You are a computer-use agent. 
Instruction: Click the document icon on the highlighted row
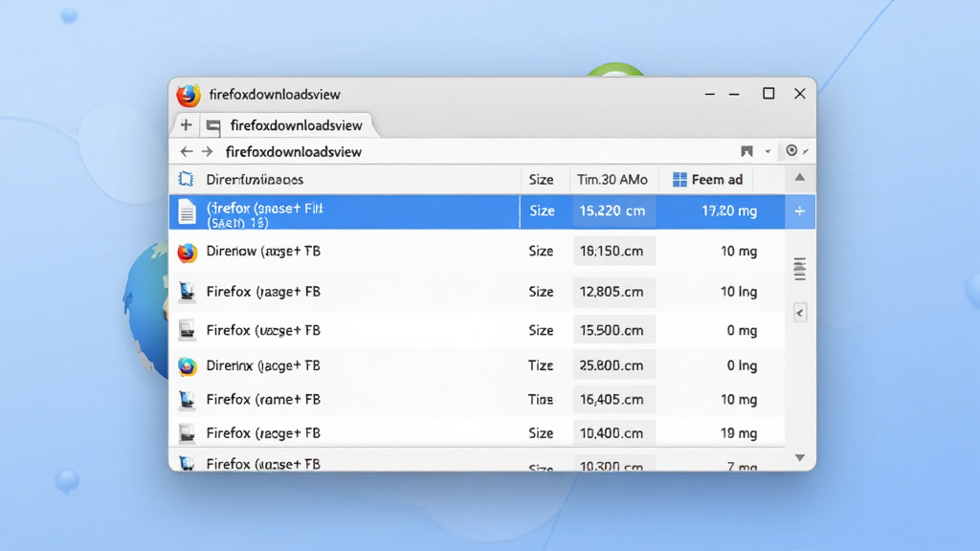(x=187, y=211)
